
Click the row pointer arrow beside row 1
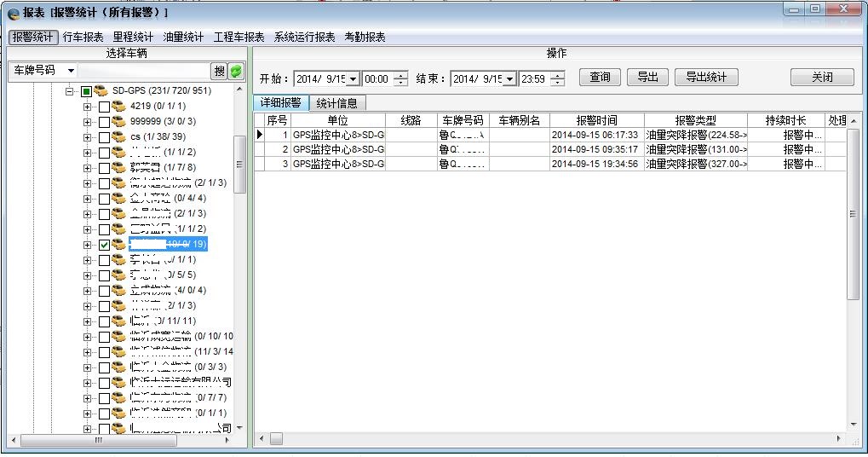[x=260, y=135]
